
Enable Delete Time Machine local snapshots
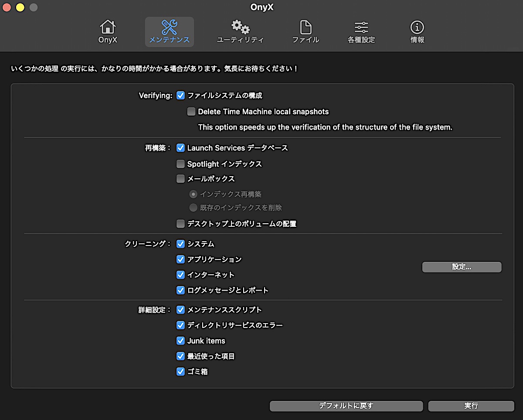coord(191,112)
